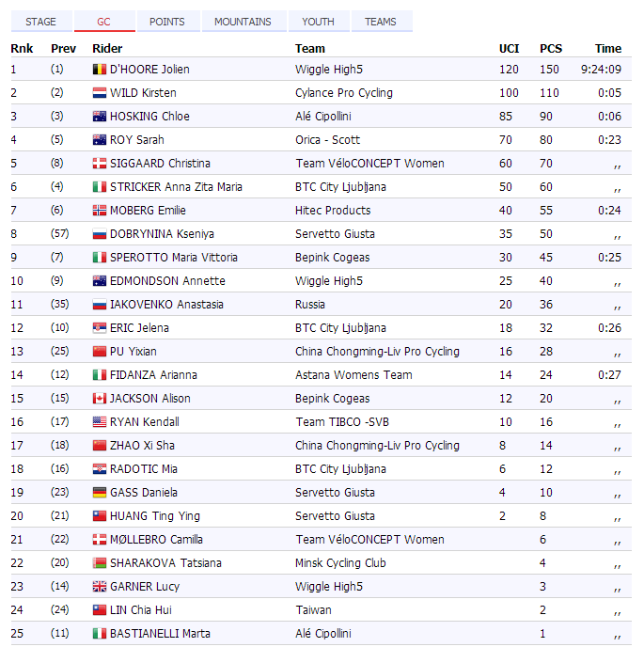Image resolution: width=644 pixels, height=647 pixels.
Task: Open rider profile for HOSKING Chloe
Action: click(149, 117)
